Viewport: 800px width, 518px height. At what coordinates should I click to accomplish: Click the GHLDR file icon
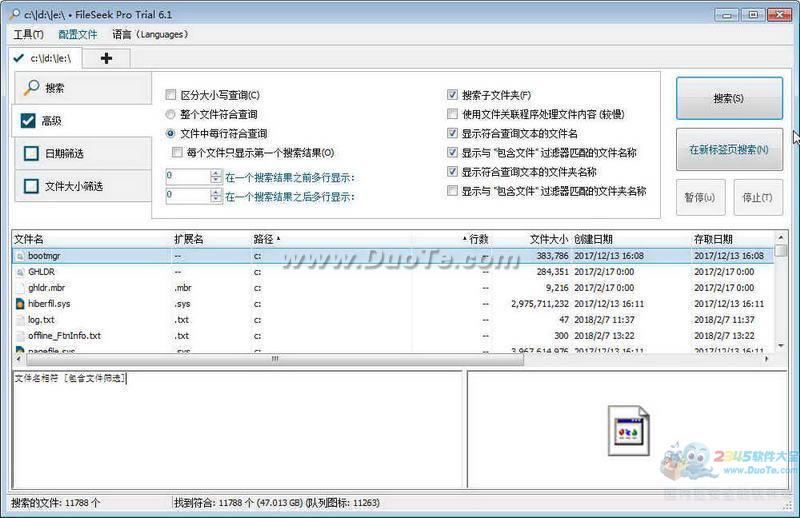point(20,272)
